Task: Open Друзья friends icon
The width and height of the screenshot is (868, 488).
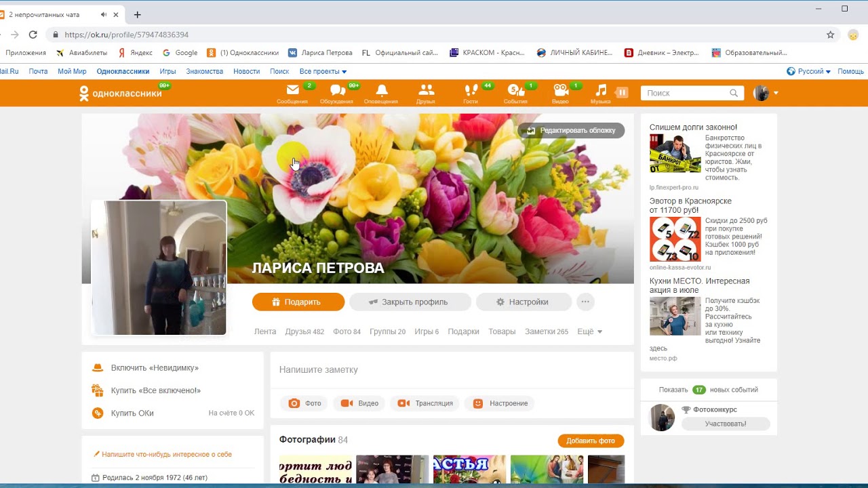Action: [426, 94]
